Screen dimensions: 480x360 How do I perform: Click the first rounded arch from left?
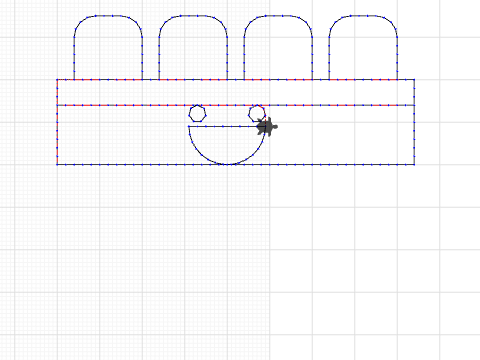pos(108,47)
